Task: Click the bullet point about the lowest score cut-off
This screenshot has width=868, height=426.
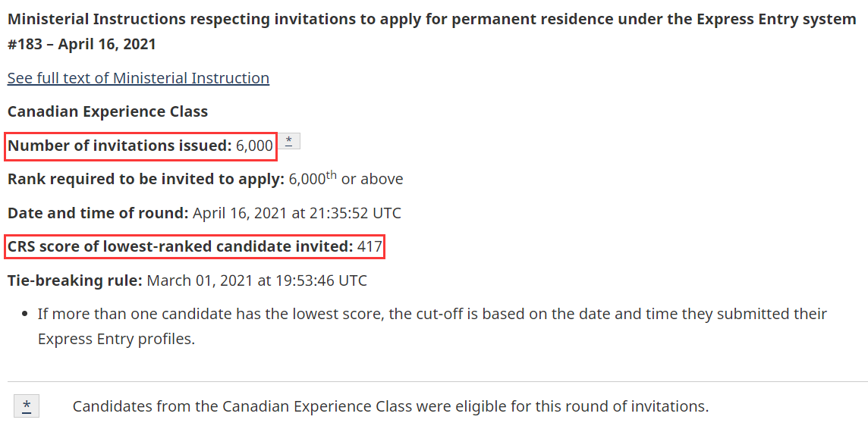Action: pos(432,314)
